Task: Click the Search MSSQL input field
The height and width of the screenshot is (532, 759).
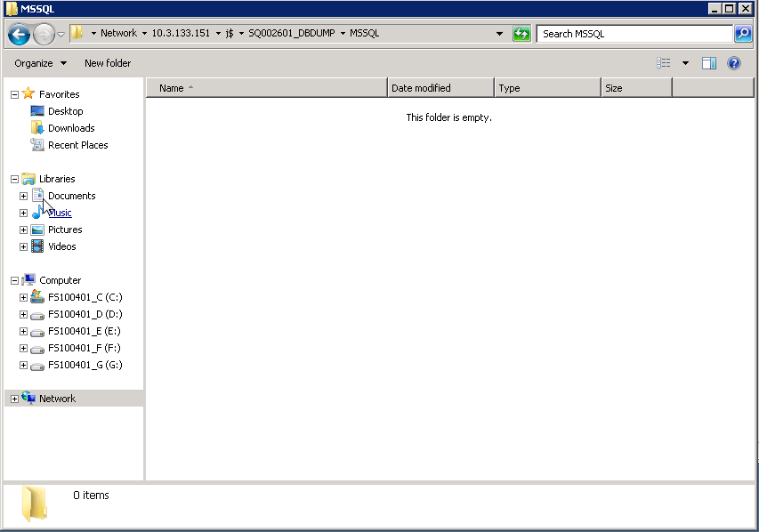Action: pyautogui.click(x=634, y=34)
